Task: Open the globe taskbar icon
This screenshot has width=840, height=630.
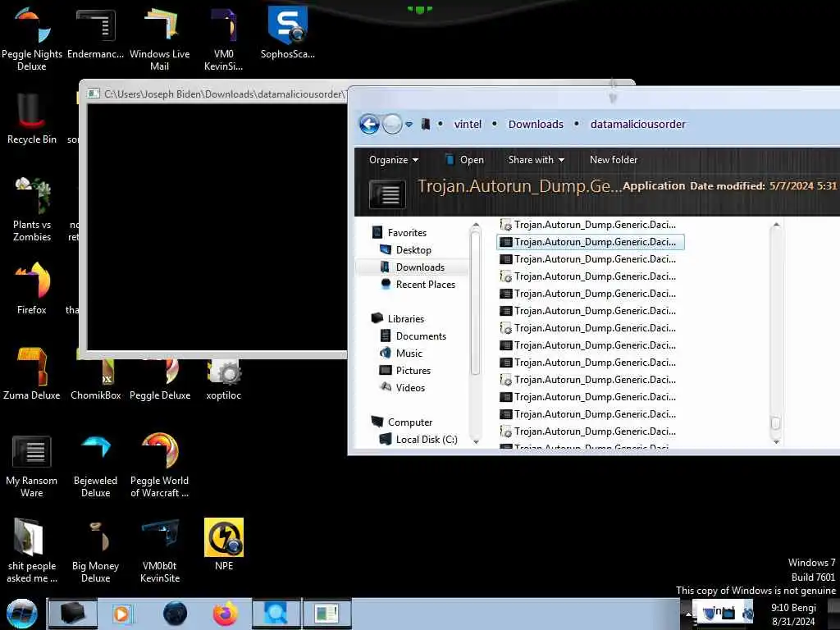Action: click(176, 614)
